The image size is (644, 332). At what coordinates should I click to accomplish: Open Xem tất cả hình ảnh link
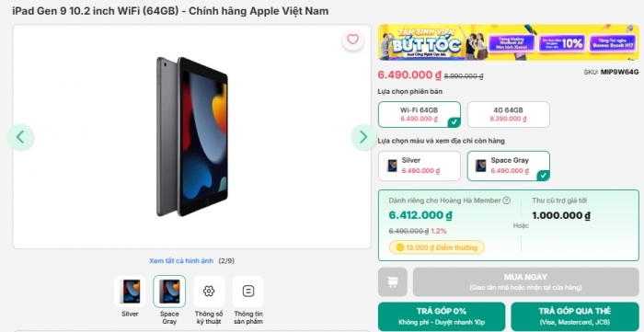coord(181,260)
